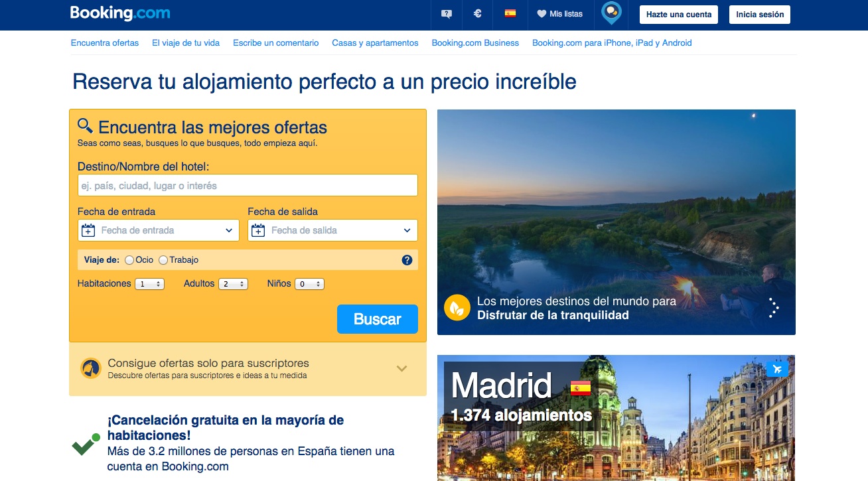868x481 pixels.
Task: Click the Buscar search button
Action: 378,319
